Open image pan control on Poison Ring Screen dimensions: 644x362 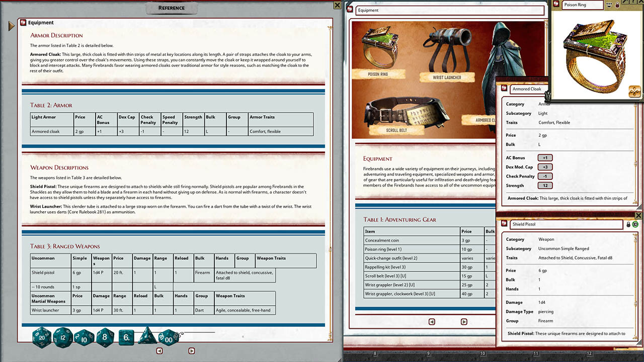tap(634, 92)
